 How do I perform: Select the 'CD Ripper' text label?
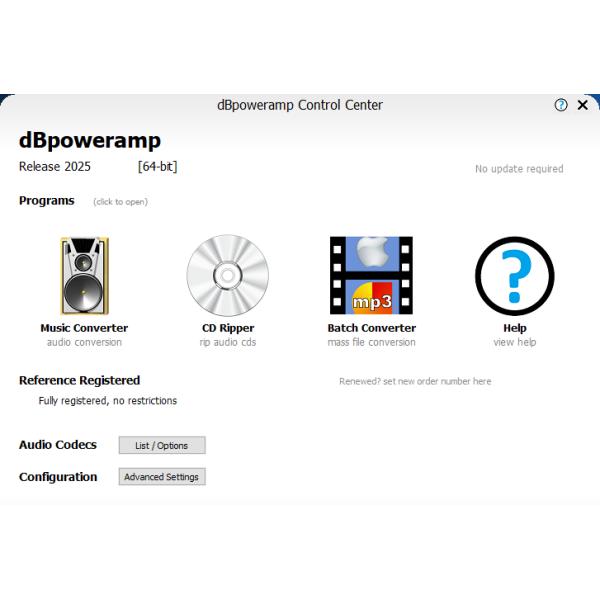(x=228, y=328)
